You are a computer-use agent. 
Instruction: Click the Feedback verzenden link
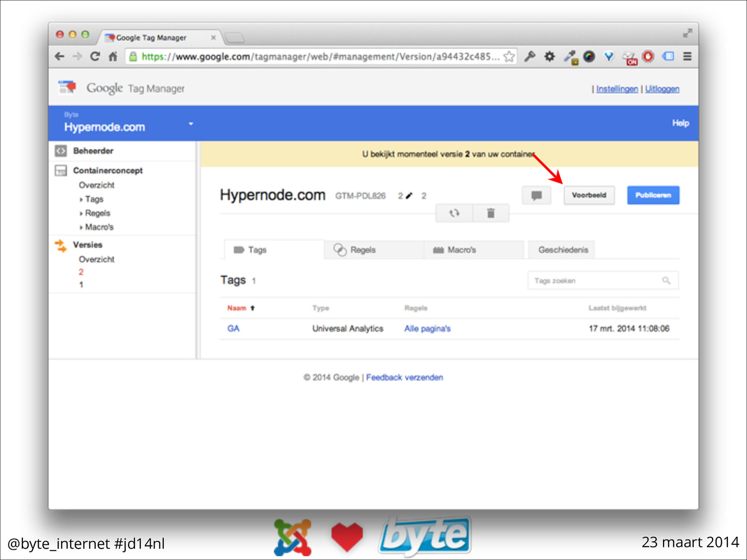(404, 378)
